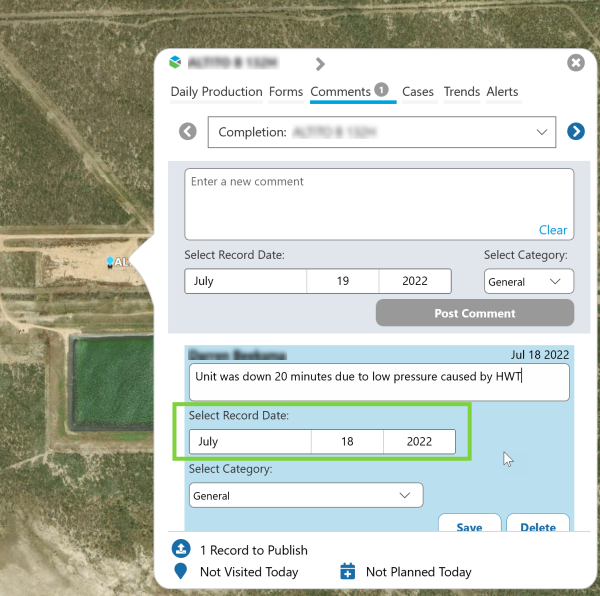Go to previous completion with left arrow
Image resolution: width=600 pixels, height=596 pixels.
(187, 131)
